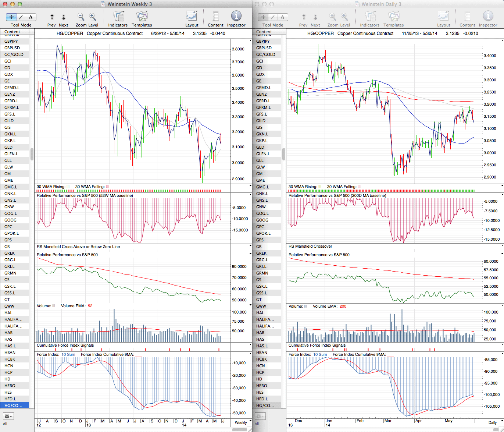Open the Weekly periodicity dropdown
Screen dimensions: 504x432
pos(243,422)
